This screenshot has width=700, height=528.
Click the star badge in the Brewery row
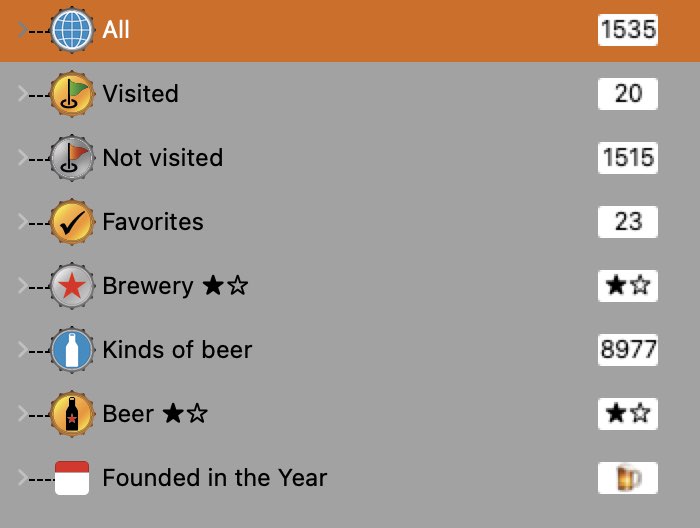click(x=628, y=286)
